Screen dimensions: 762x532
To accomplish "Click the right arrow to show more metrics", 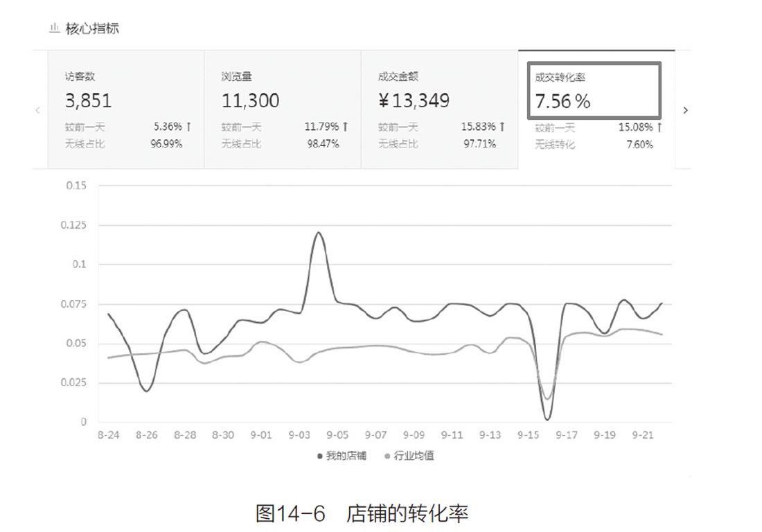I will (685, 110).
